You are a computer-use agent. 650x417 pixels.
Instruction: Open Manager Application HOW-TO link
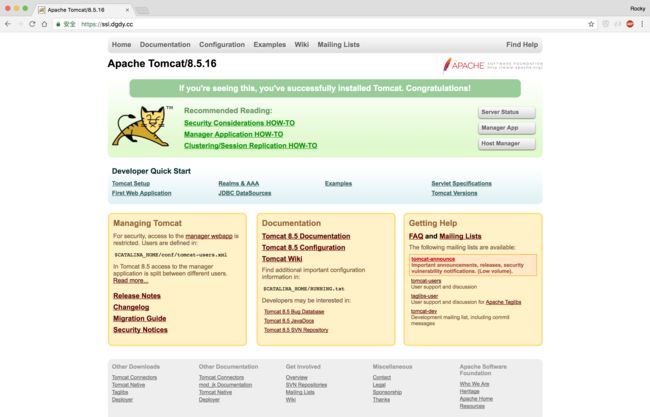233,134
